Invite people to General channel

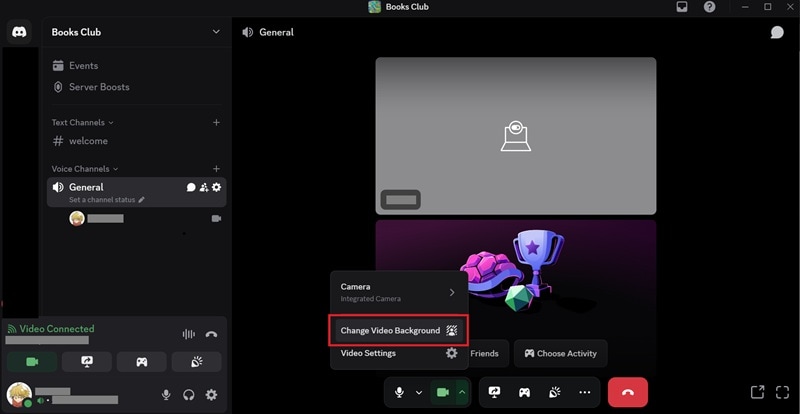[204, 187]
